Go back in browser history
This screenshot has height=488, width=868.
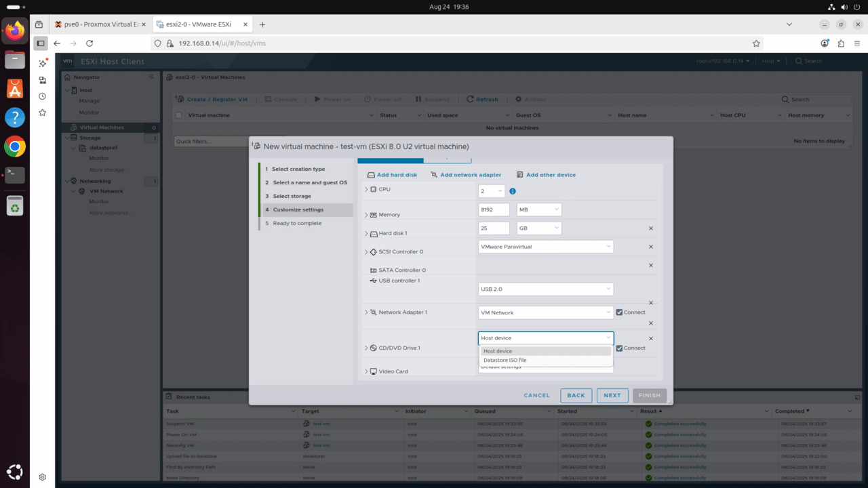[x=57, y=43]
